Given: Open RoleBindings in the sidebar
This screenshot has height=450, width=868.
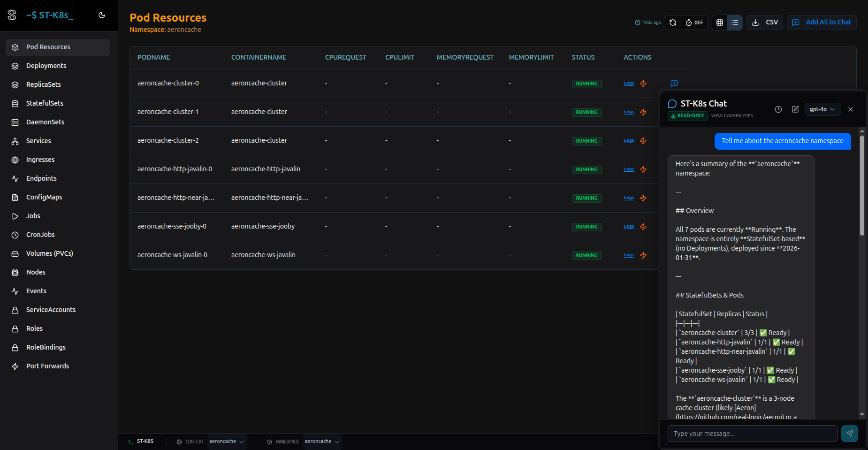Looking at the screenshot, I should click(x=58, y=347).
